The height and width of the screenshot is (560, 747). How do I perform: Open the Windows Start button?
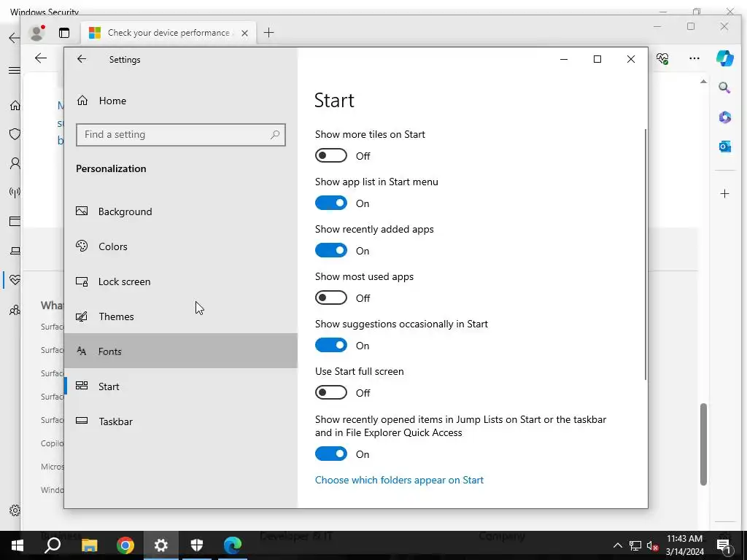18,545
